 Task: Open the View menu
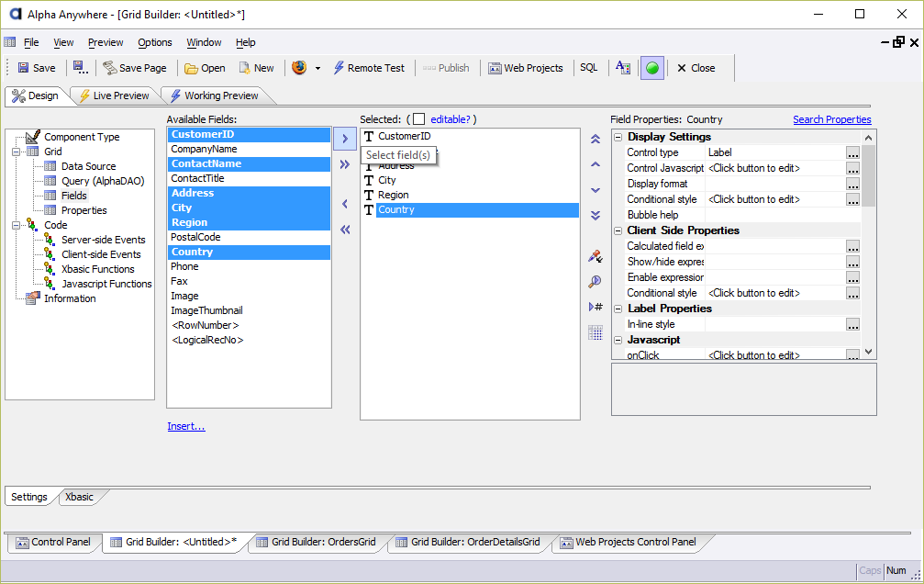click(63, 42)
